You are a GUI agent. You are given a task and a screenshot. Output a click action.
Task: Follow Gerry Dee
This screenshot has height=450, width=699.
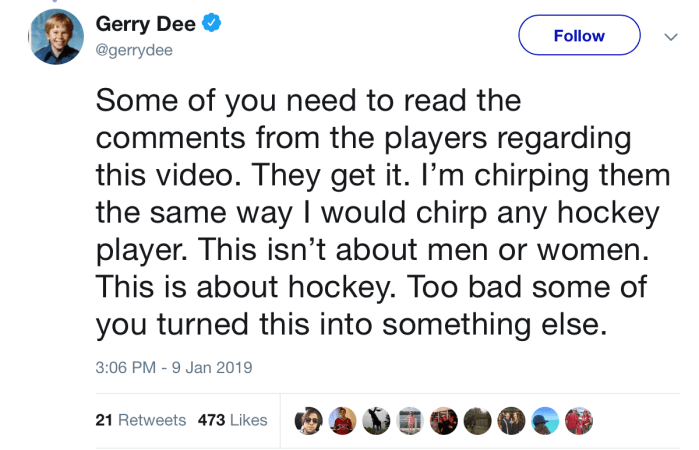point(578,36)
